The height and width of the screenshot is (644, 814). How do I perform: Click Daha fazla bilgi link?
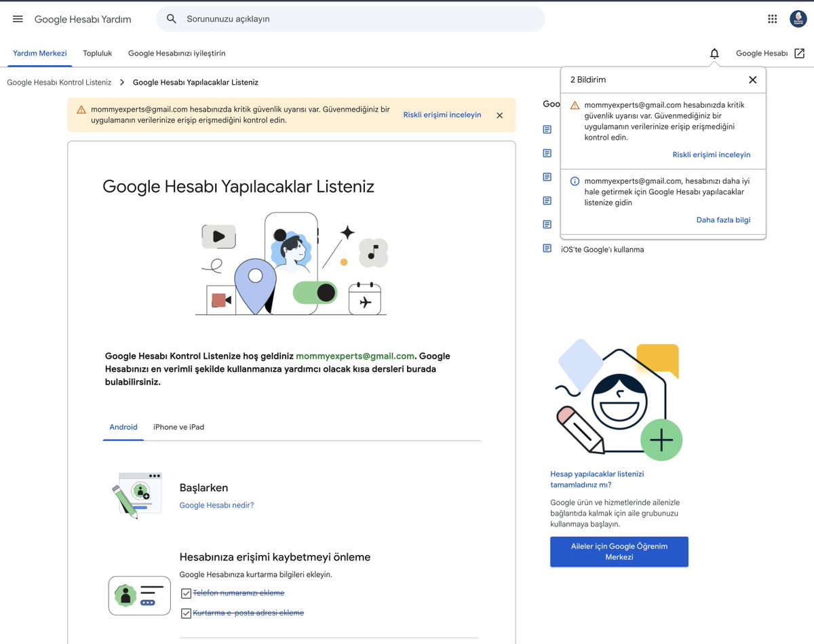pyautogui.click(x=723, y=220)
